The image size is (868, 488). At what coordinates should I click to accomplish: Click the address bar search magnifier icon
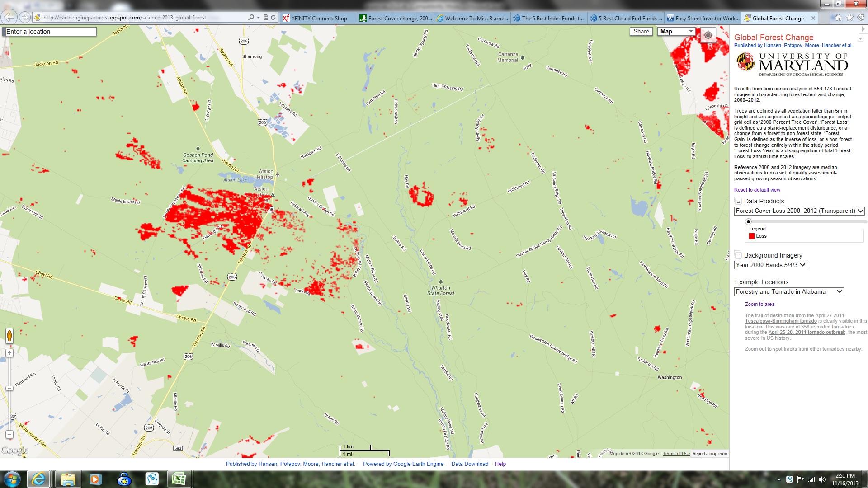pos(251,18)
